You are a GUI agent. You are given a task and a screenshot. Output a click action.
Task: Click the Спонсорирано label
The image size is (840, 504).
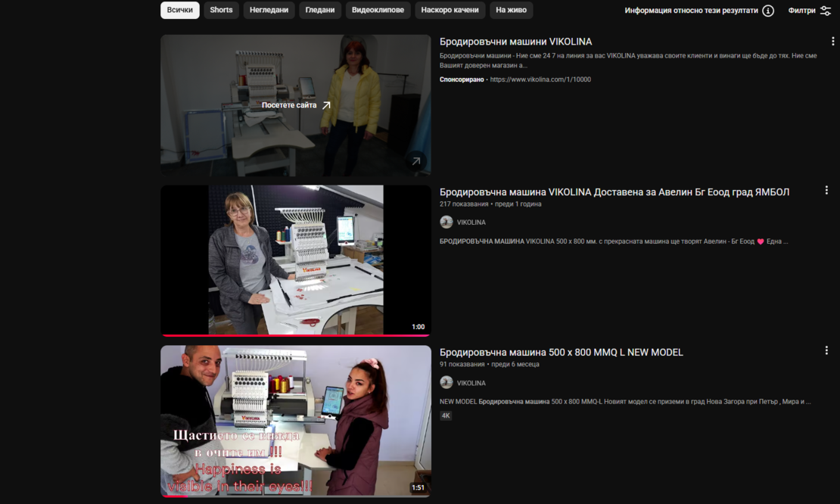462,79
